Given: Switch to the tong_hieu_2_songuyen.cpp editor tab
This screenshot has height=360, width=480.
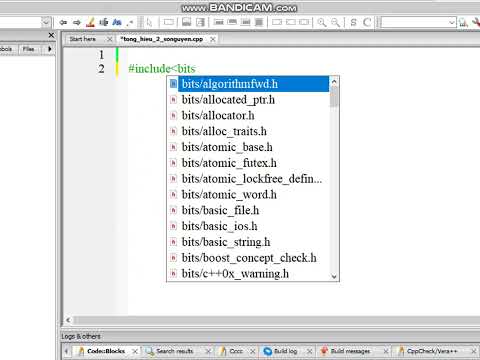Looking at the screenshot, I should pos(162,39).
